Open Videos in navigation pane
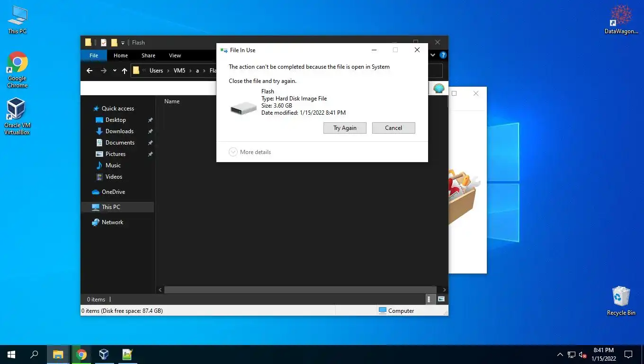 tap(114, 177)
